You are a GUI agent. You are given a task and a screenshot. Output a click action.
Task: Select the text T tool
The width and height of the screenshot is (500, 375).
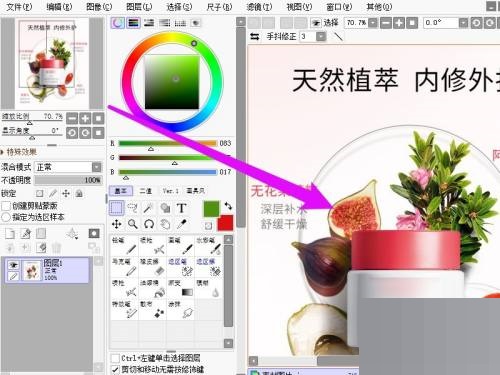(181, 208)
